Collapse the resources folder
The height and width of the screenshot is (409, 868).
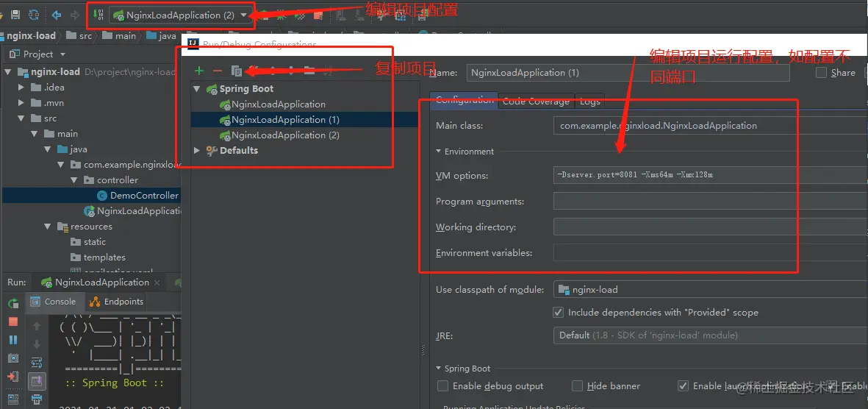[48, 227]
